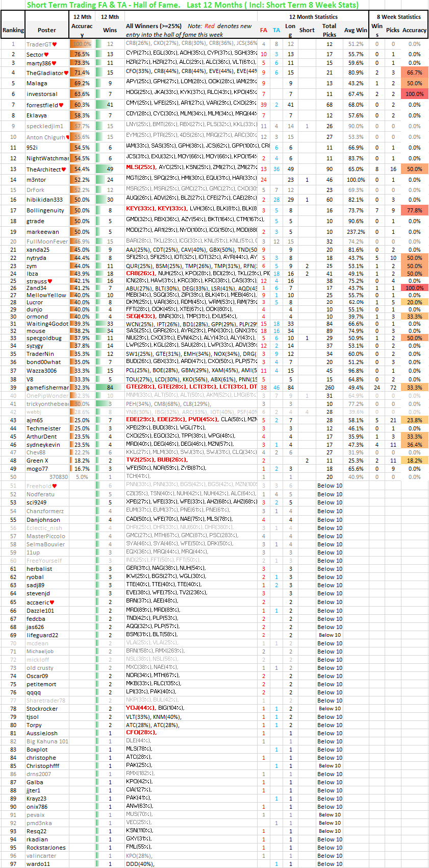Select the red MLS(25%) winner entry
Screen dimensions: 429x868
tap(141, 167)
